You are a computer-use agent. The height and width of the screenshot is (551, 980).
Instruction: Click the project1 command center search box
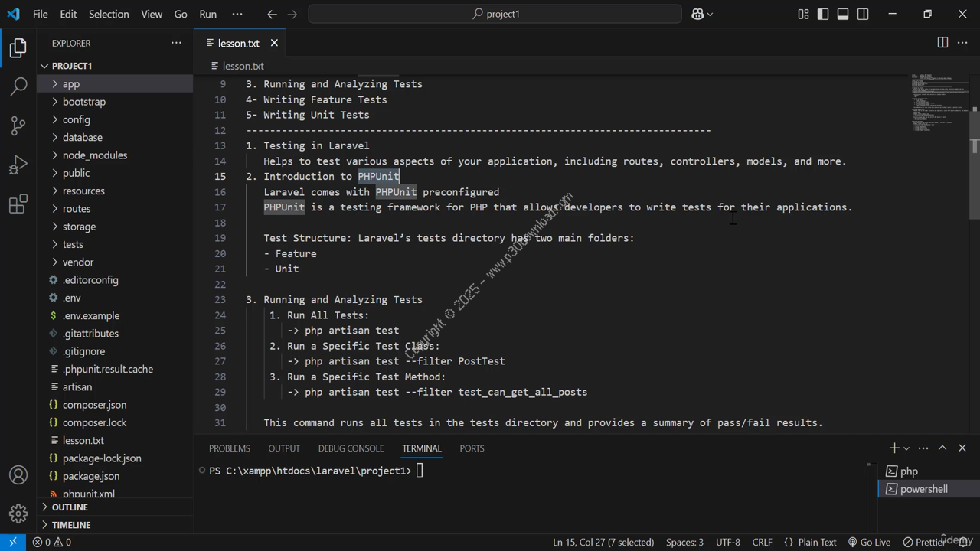pos(495,14)
